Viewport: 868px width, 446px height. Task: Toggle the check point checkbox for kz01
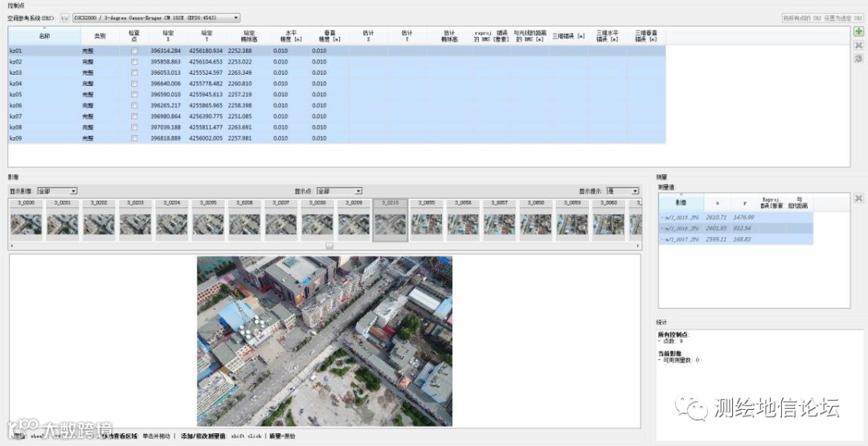(x=134, y=51)
